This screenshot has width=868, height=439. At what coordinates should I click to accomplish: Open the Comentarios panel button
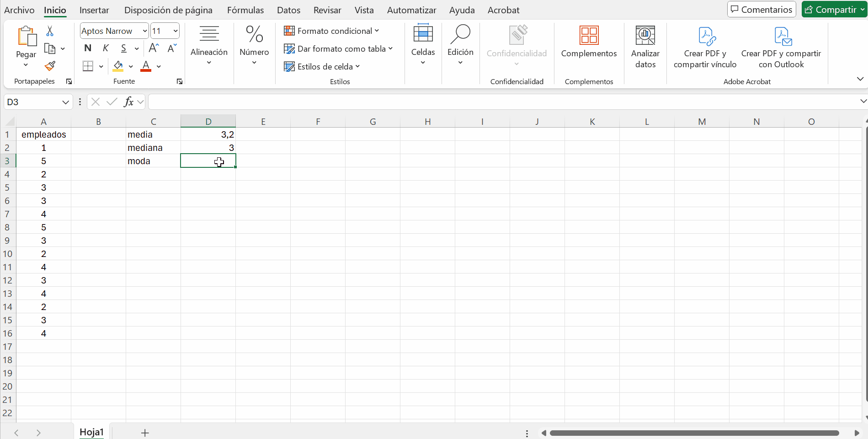(x=761, y=10)
